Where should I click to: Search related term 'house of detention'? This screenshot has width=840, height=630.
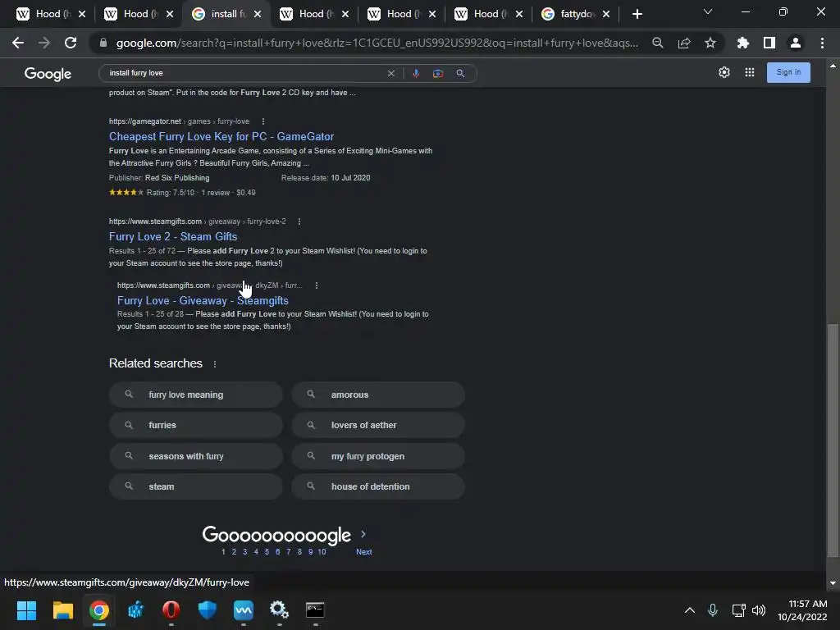click(x=378, y=487)
